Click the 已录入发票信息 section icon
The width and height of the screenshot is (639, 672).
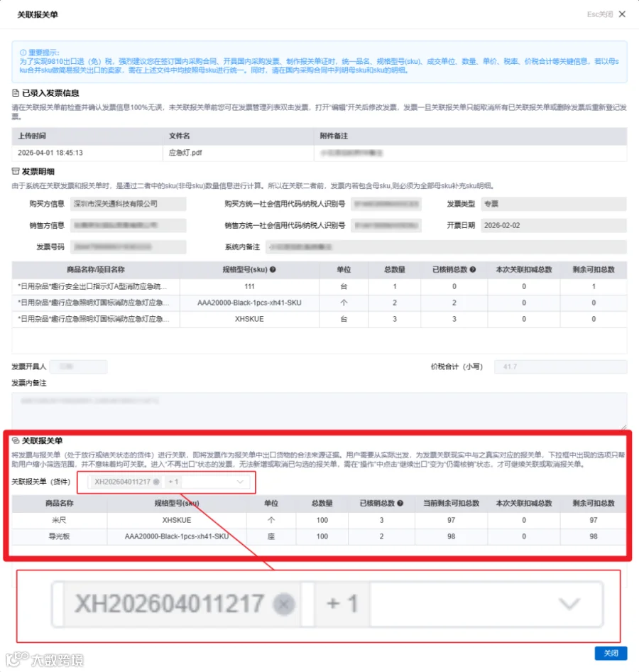[16, 93]
